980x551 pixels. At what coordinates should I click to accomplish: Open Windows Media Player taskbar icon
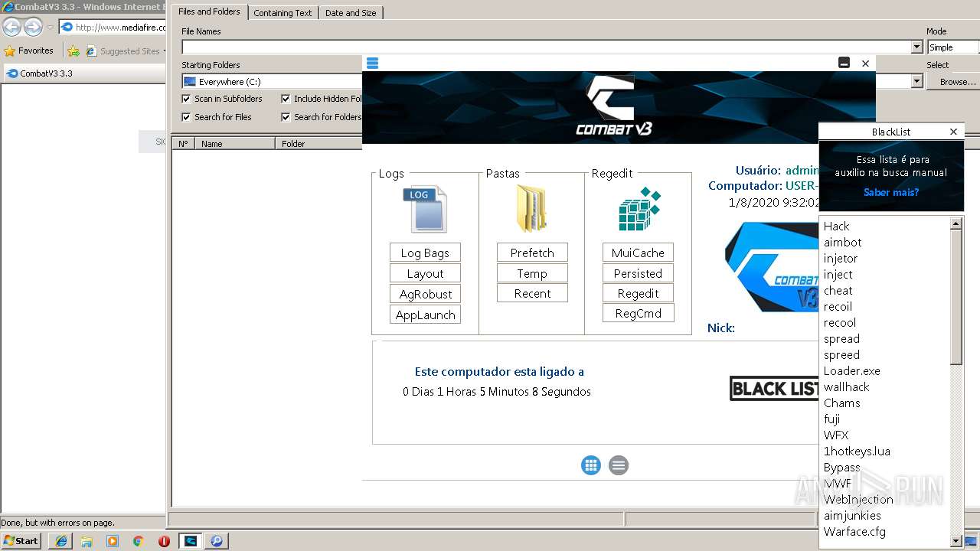pos(113,541)
